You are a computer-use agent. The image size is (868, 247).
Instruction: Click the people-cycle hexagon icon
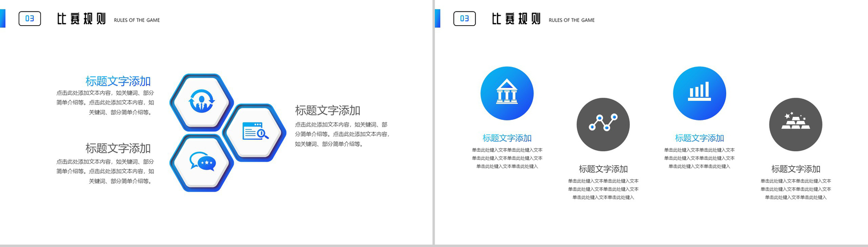click(x=202, y=102)
